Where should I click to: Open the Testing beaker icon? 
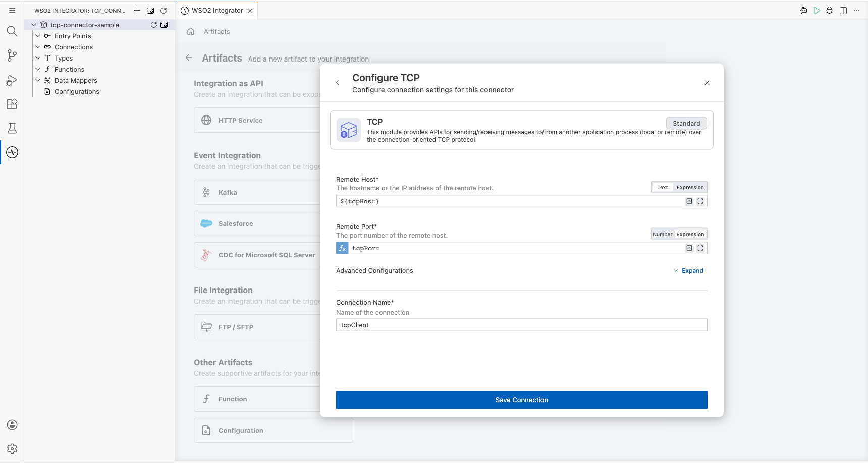[12, 128]
